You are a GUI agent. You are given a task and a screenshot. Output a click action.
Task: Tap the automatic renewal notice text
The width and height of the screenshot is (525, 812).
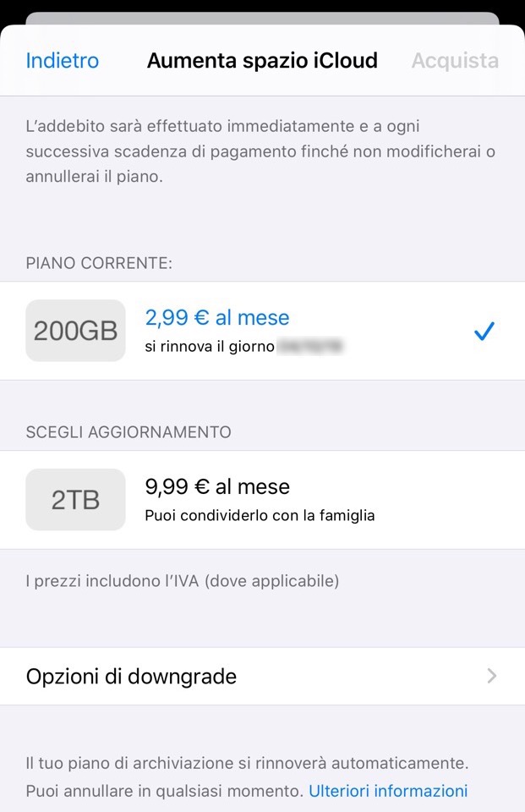[247, 764]
